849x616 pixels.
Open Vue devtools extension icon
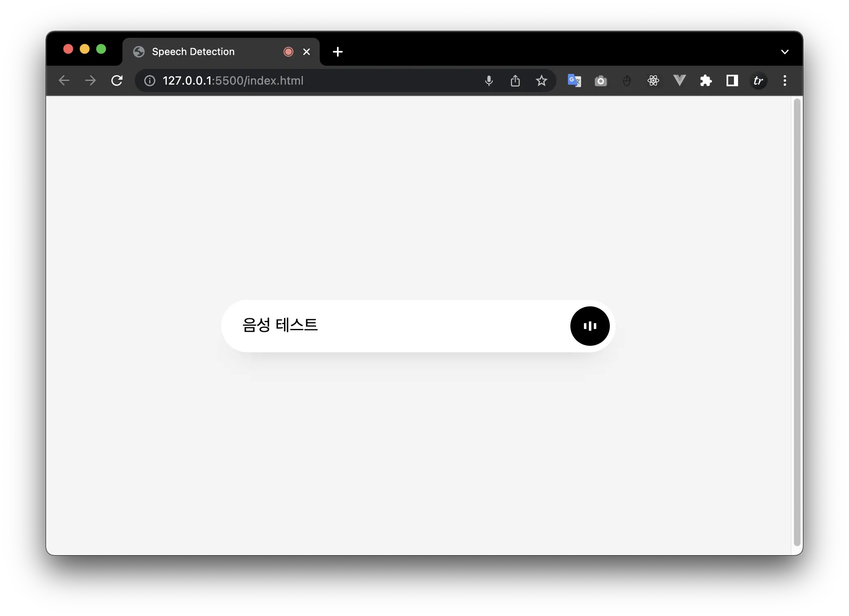[679, 80]
